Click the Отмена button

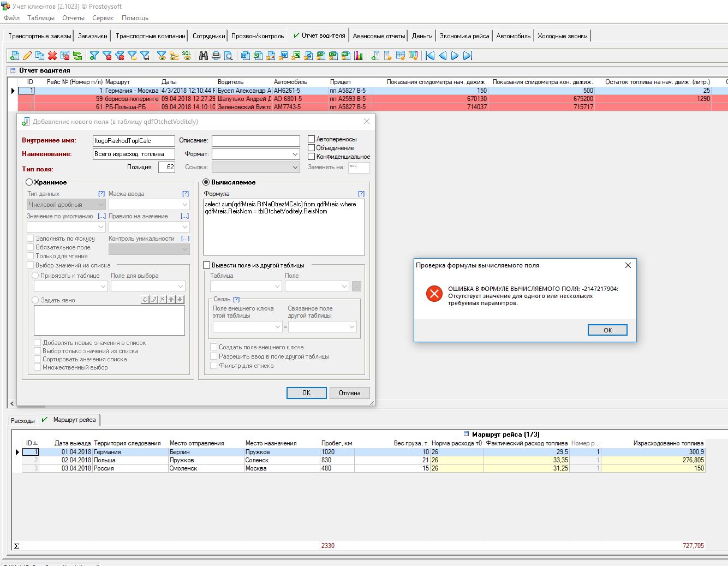click(x=349, y=393)
